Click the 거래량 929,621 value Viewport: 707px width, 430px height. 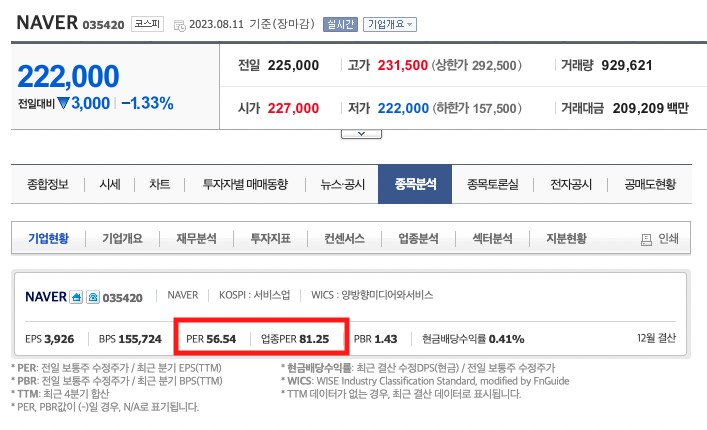(x=627, y=65)
